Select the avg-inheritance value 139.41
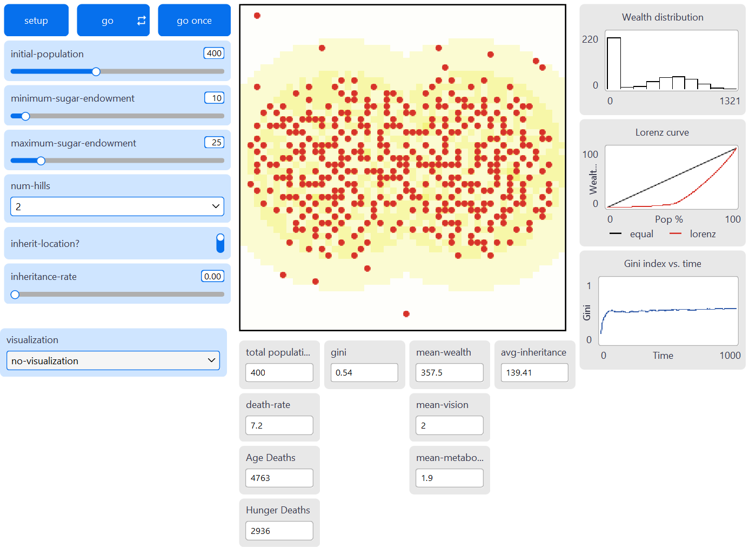 [534, 372]
